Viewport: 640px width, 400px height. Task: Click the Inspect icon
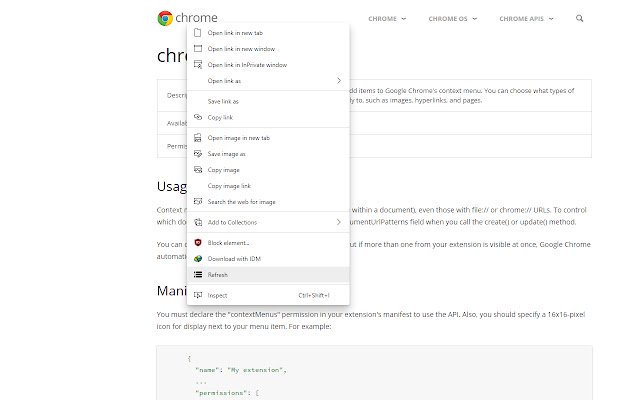point(198,295)
